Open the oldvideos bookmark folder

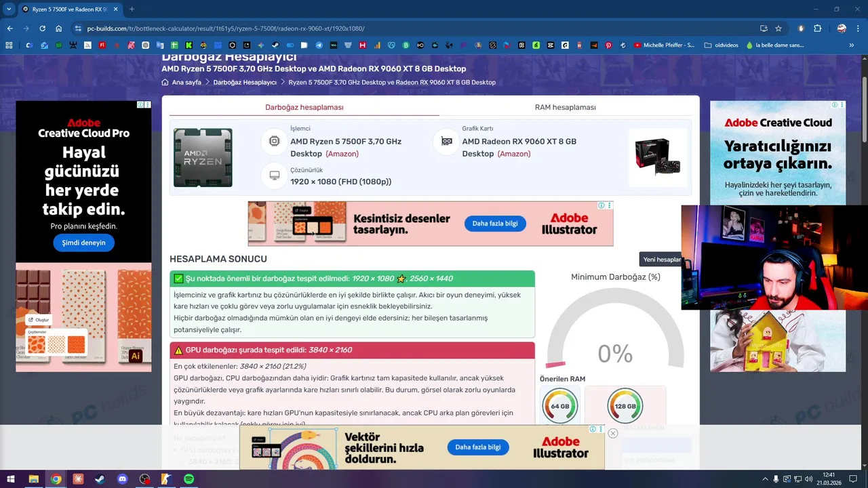tap(722, 45)
